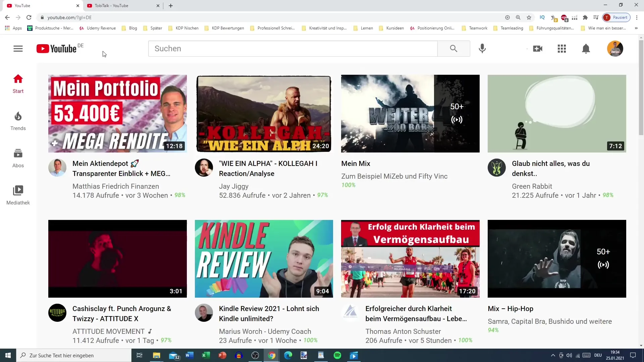Click the browser back arrow
The image size is (644, 362).
coord(7,17)
